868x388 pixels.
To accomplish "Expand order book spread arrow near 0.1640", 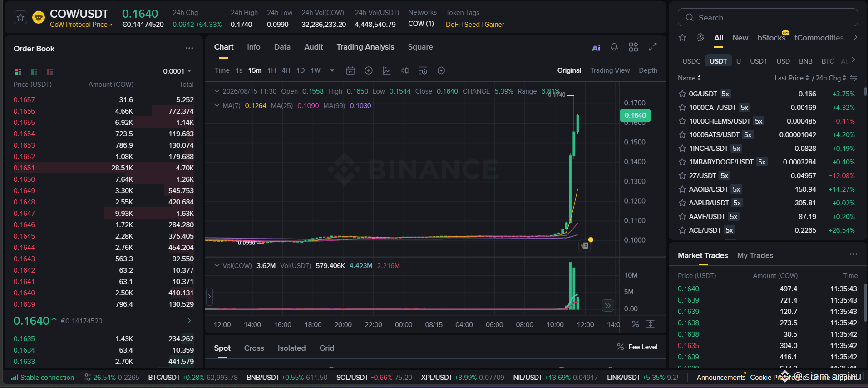I will coord(189,321).
